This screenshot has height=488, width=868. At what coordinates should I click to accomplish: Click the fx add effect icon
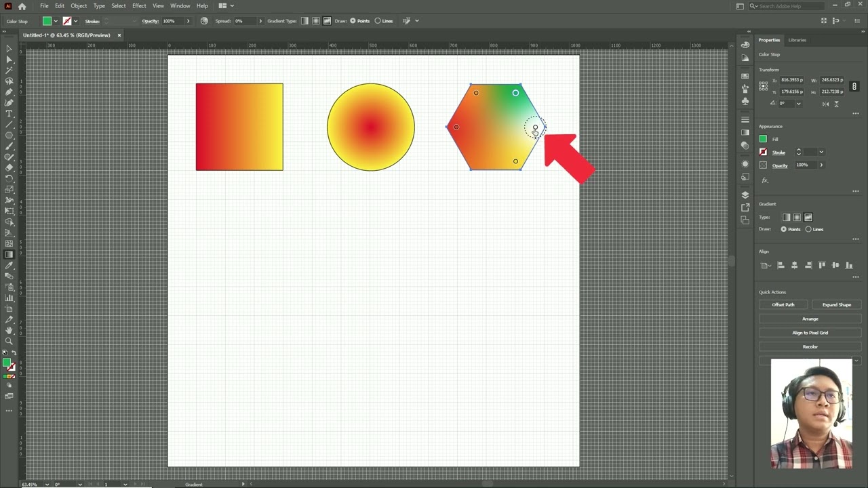tap(765, 180)
